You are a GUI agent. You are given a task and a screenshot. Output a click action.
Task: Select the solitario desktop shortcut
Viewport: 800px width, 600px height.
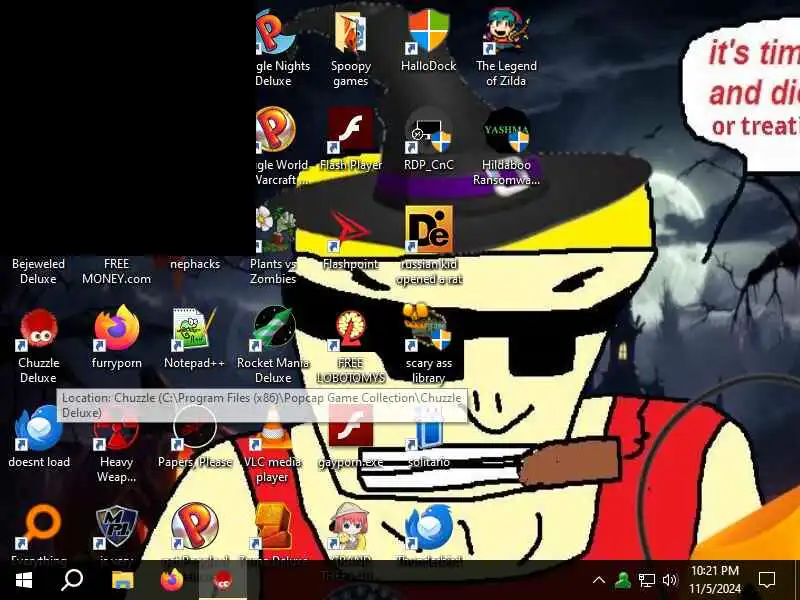[x=428, y=435]
